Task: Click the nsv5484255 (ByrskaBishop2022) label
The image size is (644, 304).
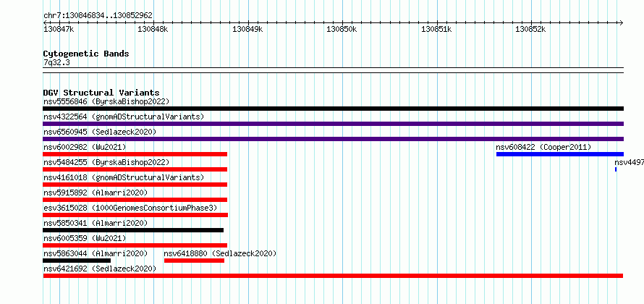Action: point(106,162)
